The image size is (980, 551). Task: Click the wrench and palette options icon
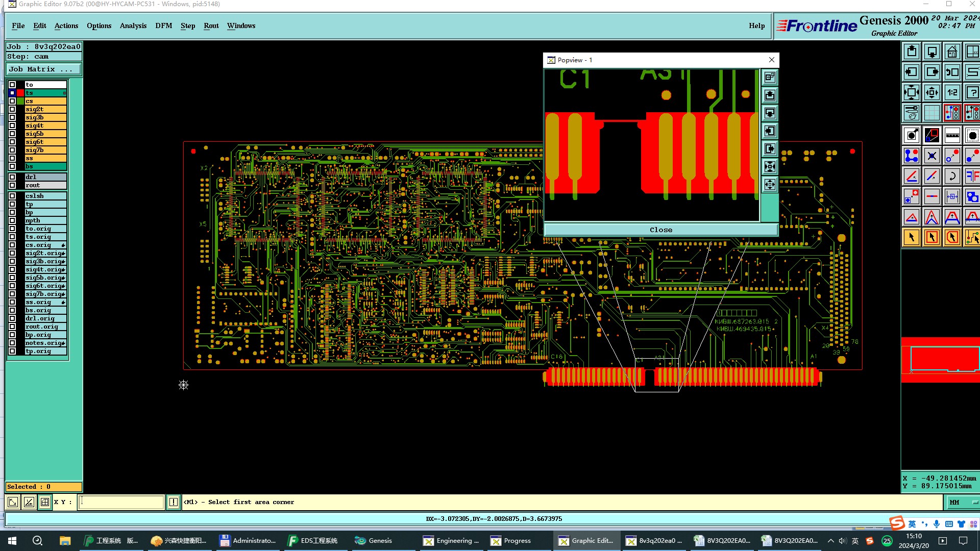[x=912, y=113]
